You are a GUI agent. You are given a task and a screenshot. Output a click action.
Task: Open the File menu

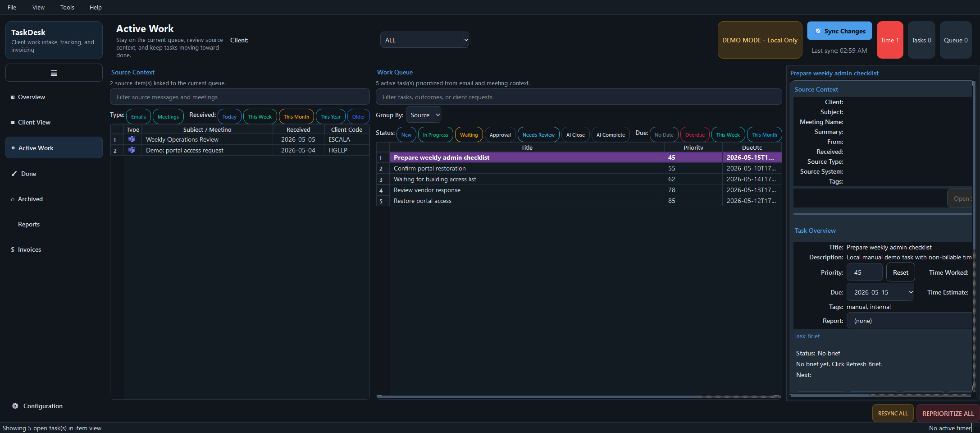12,7
